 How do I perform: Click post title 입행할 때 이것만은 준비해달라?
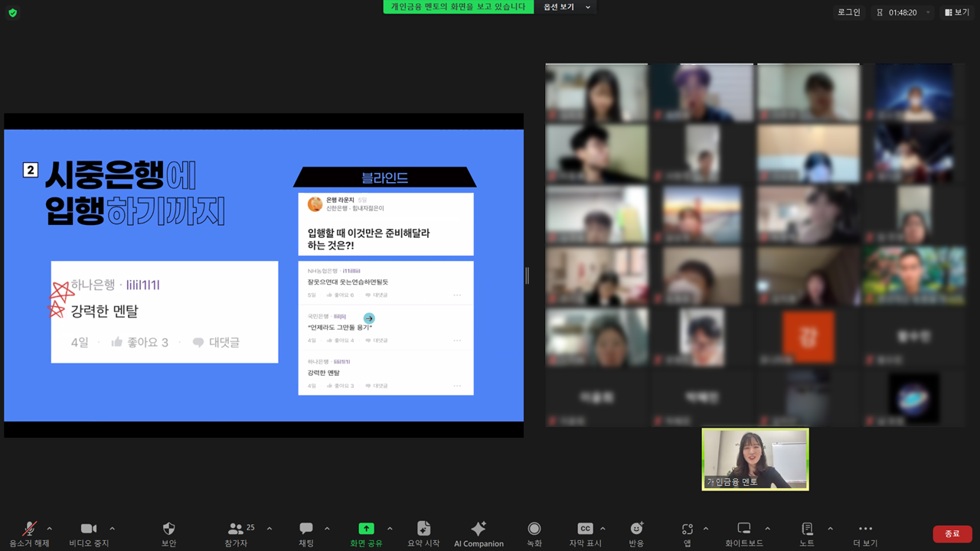(x=368, y=239)
